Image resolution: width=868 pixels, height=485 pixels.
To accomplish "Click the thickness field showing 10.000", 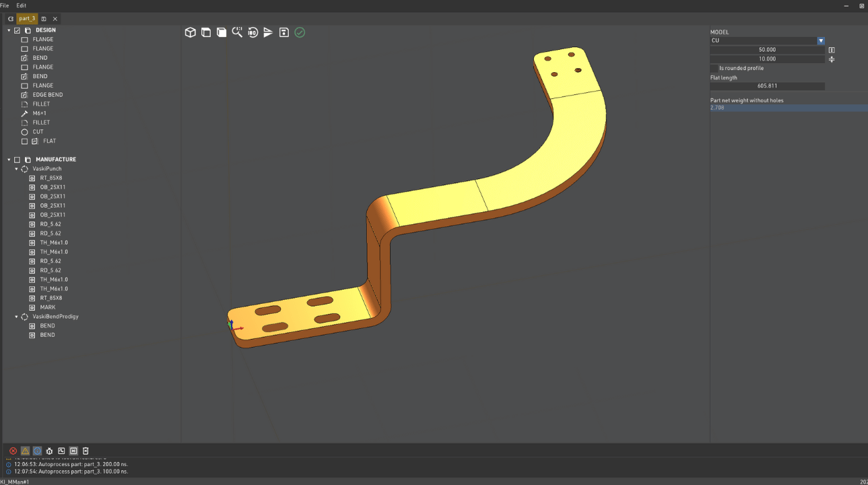I will [x=767, y=59].
